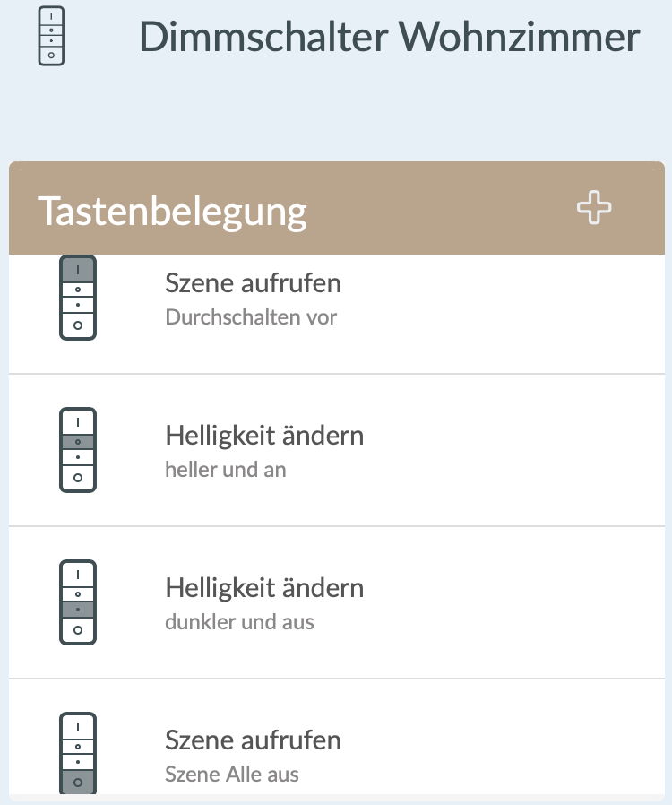Select the heller und an description
Screen dimensions: 672x805
tap(226, 470)
